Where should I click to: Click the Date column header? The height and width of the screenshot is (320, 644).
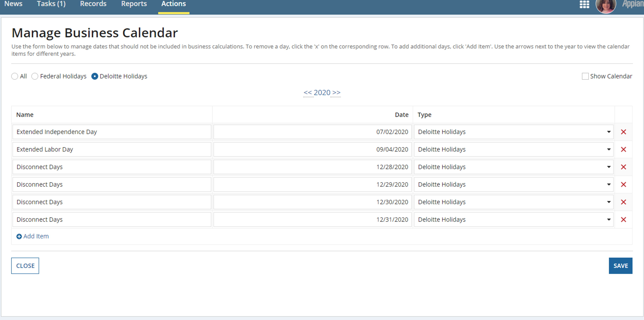point(401,115)
